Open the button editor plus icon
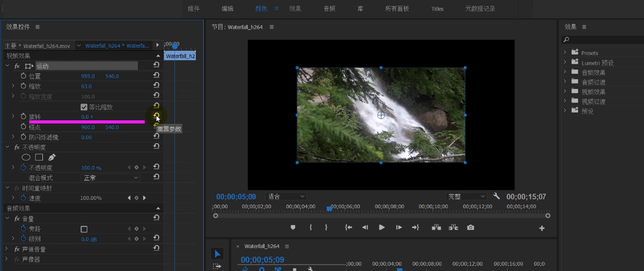 point(542,228)
